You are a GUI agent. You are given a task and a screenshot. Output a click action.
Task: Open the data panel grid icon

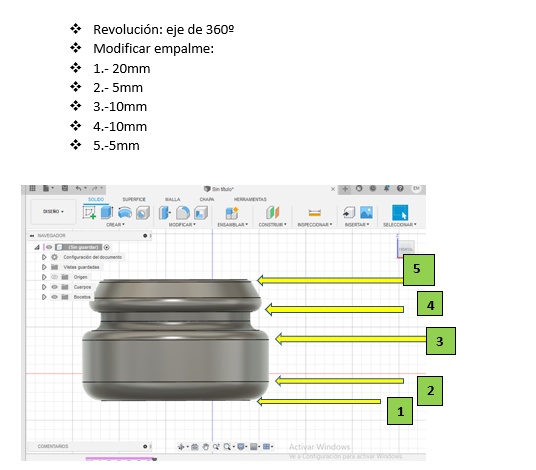click(32, 188)
